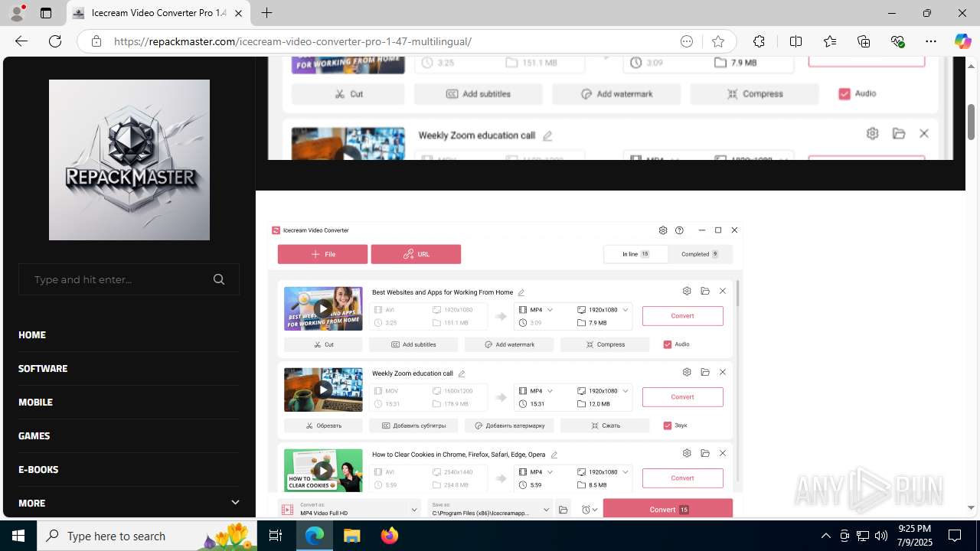The height and width of the screenshot is (551, 980).
Task: Open the browser profile avatar
Action: pos(16,13)
